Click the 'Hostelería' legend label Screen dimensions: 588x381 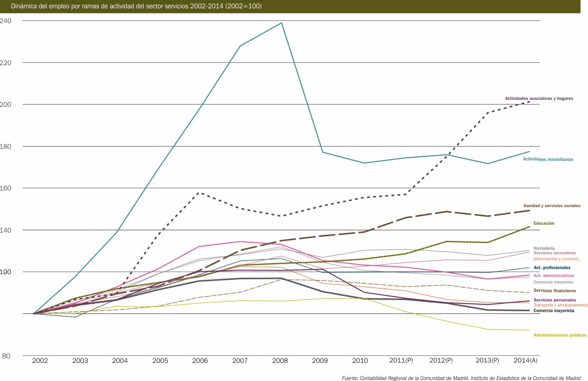pyautogui.click(x=544, y=248)
